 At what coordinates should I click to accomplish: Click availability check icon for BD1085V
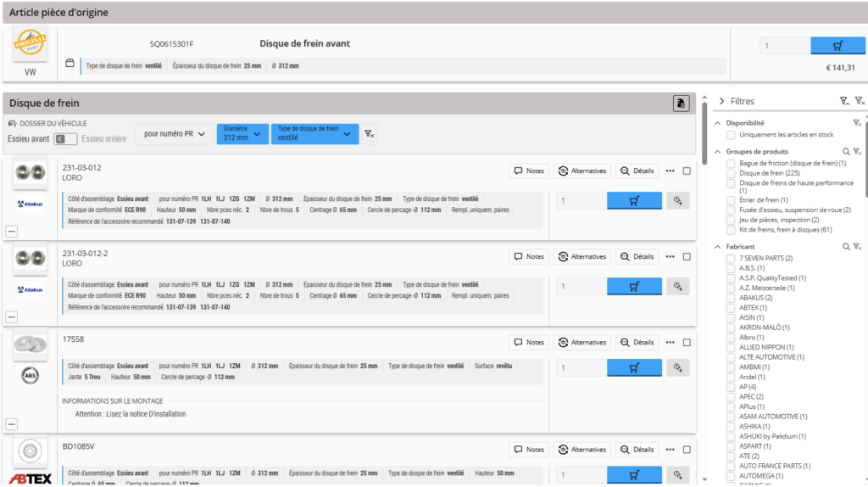[677, 475]
